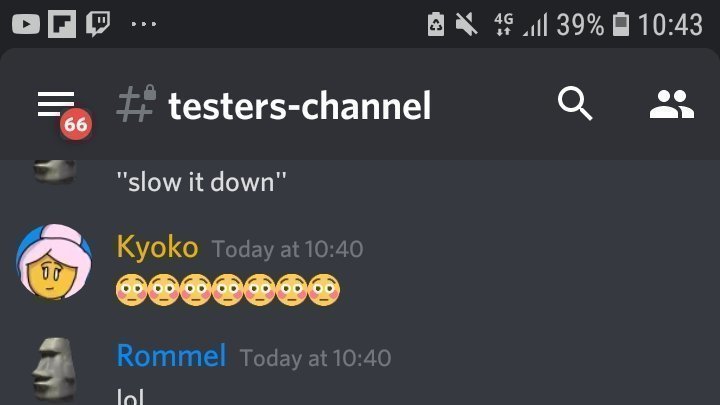Tap the YouTube status bar icon

(x=26, y=24)
